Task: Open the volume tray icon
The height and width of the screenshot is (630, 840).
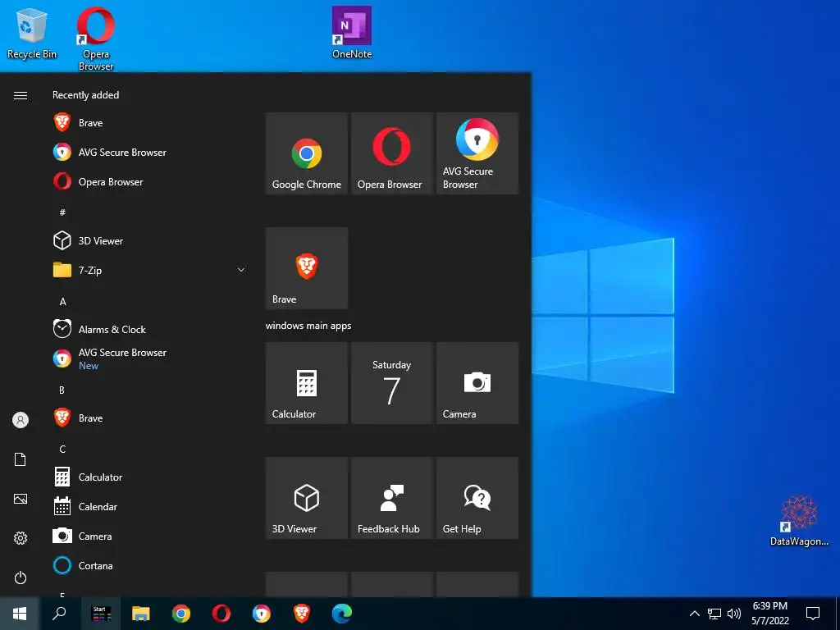Action: click(734, 614)
